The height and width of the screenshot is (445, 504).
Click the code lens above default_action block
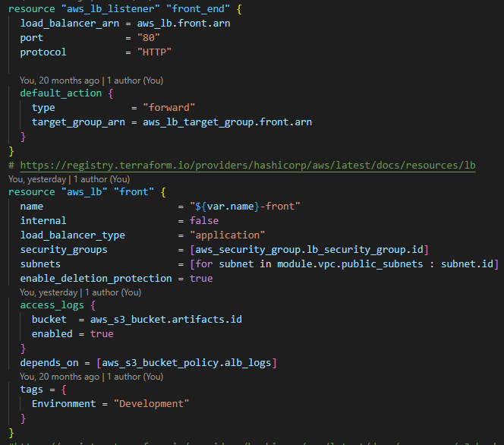pos(91,80)
